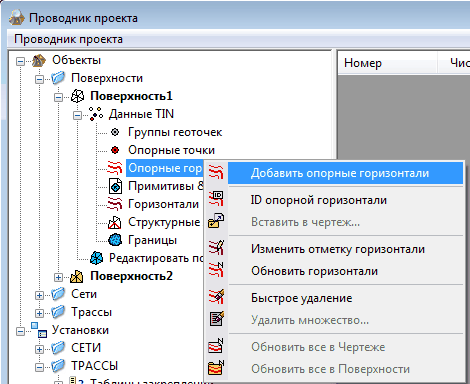Select the Опорные точки tree label
This screenshot has width=470, height=384.
coord(171,150)
